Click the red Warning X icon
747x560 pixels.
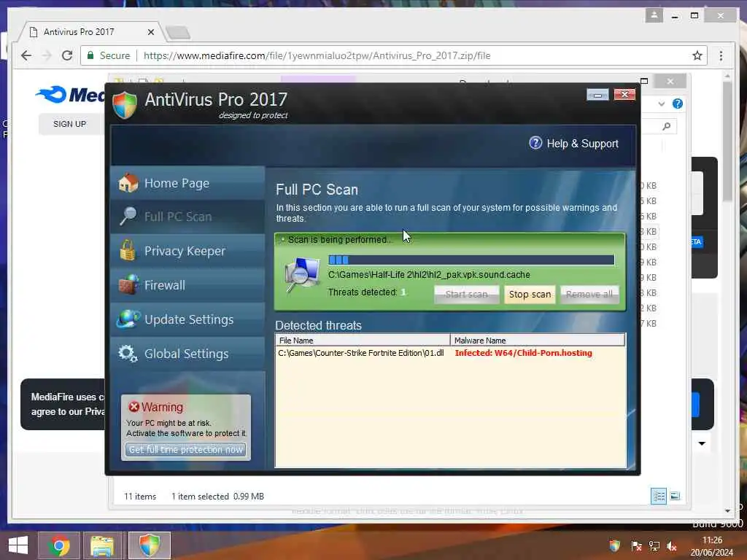pyautogui.click(x=134, y=407)
